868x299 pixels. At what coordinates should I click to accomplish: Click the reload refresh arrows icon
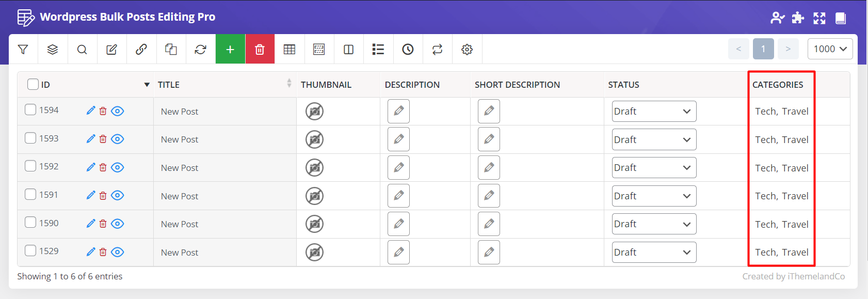pos(200,50)
